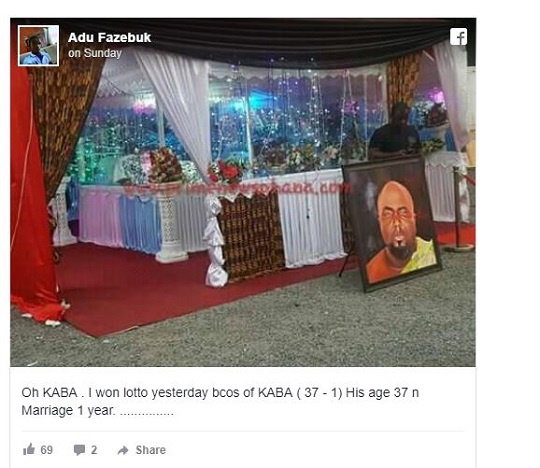
Task: Click the Facebook logo icon on the post
Action: click(458, 37)
